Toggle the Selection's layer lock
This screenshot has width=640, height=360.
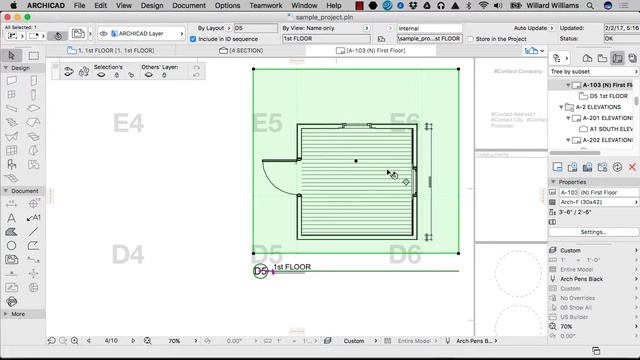pyautogui.click(x=116, y=75)
